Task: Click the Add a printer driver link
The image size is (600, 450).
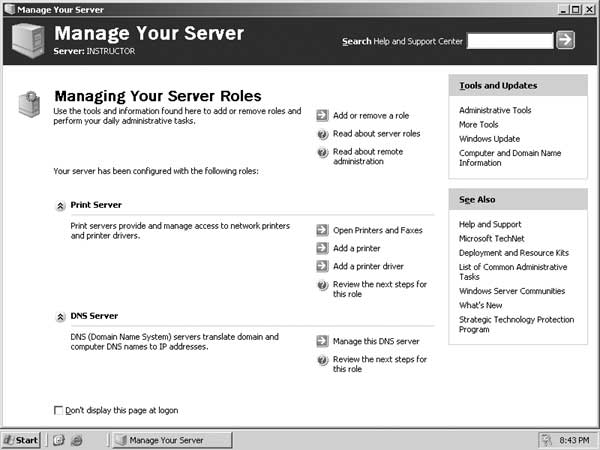Action: tap(368, 266)
